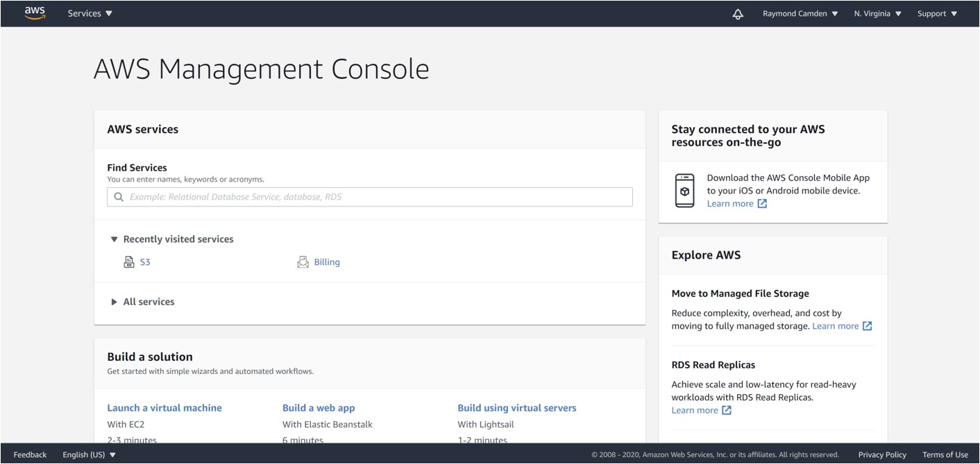Image resolution: width=980 pixels, height=464 pixels.
Task: Click the Explore AWS heading
Action: coord(706,255)
